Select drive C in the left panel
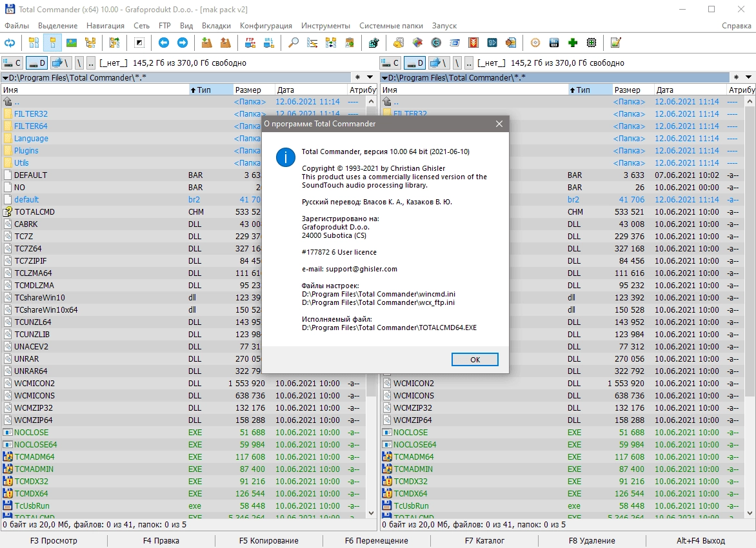This screenshot has height=548, width=756. [x=12, y=63]
